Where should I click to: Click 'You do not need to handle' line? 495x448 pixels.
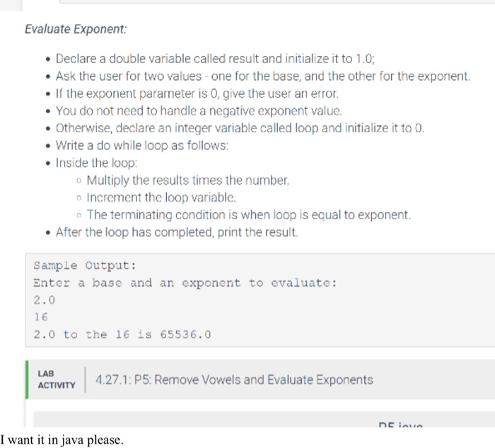tap(199, 111)
